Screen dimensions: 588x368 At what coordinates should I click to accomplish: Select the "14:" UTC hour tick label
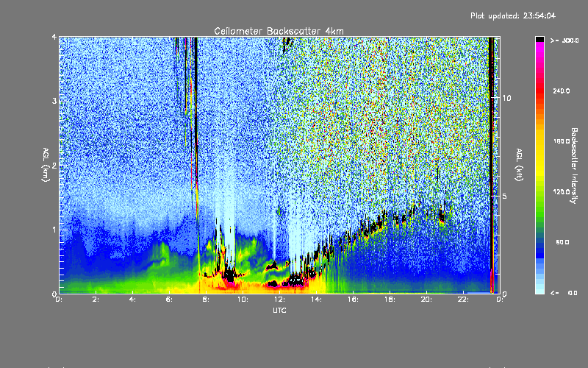coord(316,300)
